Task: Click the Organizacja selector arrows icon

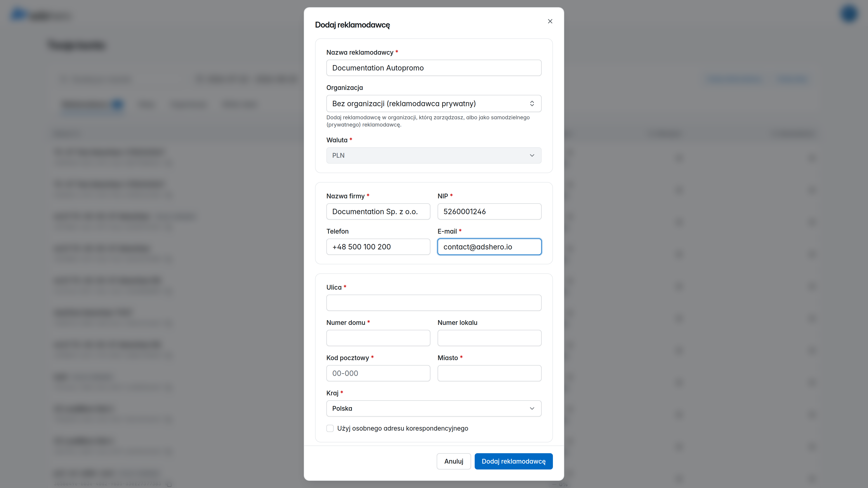Action: click(532, 103)
